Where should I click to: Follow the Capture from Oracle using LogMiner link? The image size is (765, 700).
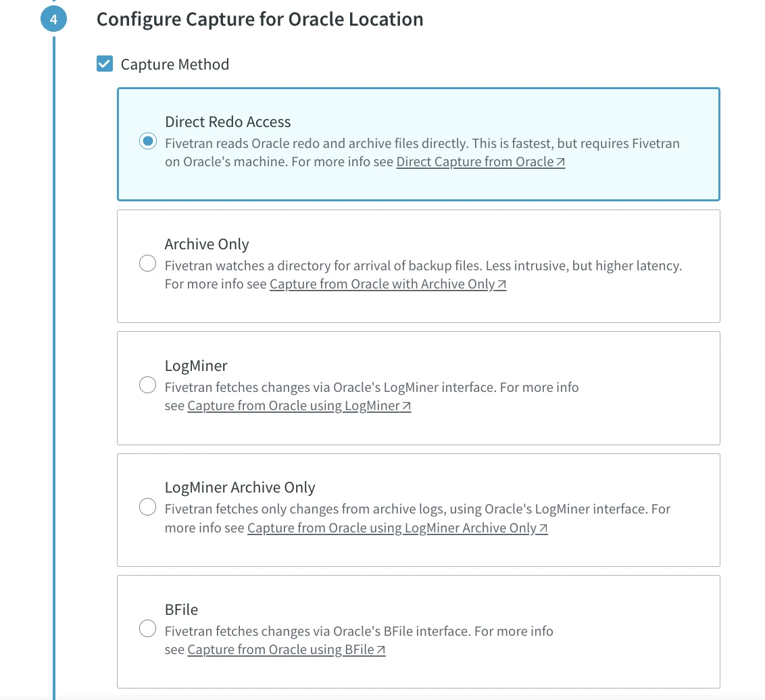[293, 406]
